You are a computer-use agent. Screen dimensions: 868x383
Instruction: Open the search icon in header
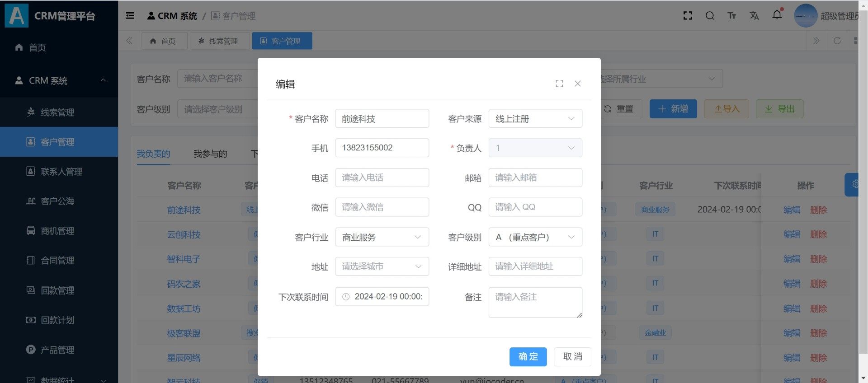click(710, 16)
